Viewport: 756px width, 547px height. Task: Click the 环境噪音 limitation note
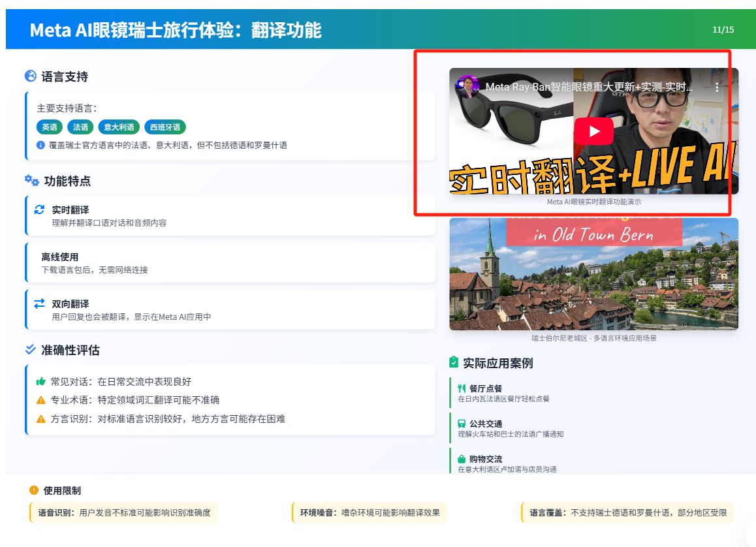(370, 513)
